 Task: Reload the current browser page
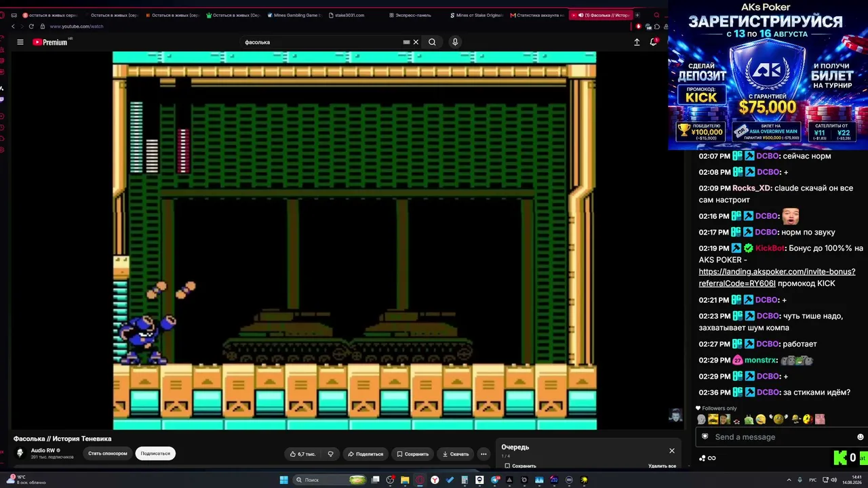click(31, 26)
